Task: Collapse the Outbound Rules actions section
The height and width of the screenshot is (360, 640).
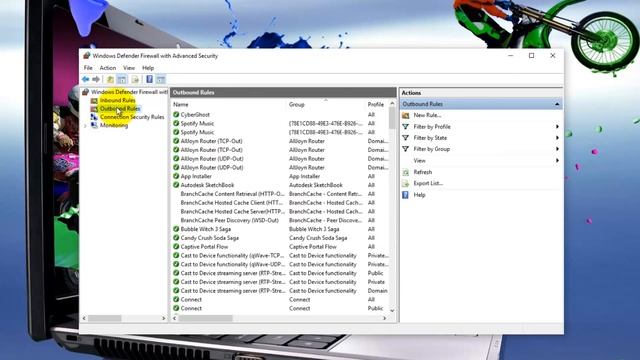Action: (x=557, y=104)
